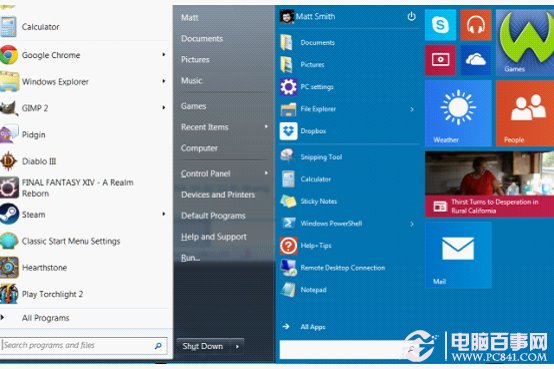554x369 pixels.
Task: Expand GIMP 2 submenu arrow
Action: click(x=164, y=107)
